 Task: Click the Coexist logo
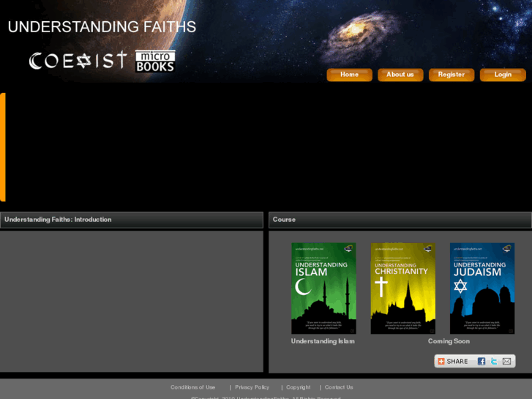pos(78,61)
